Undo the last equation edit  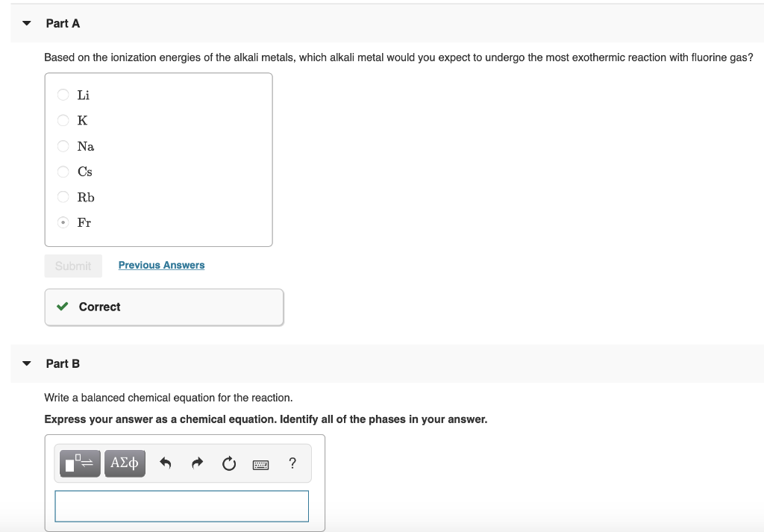tap(165, 463)
